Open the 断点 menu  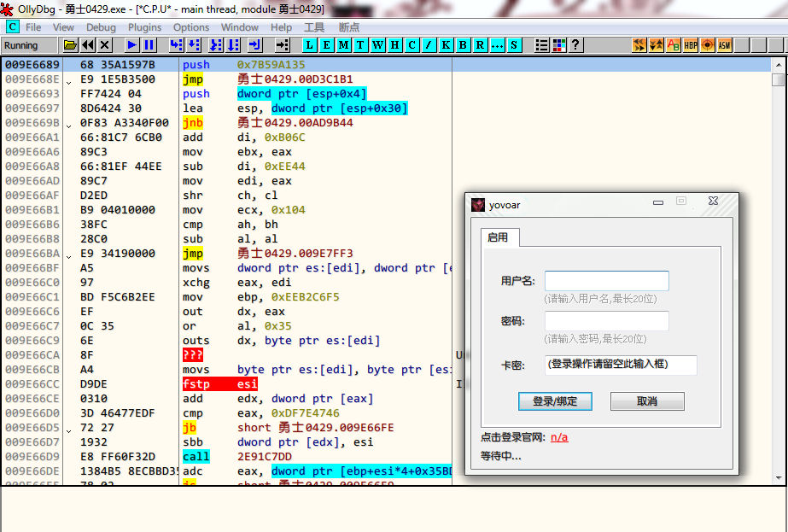pos(349,27)
